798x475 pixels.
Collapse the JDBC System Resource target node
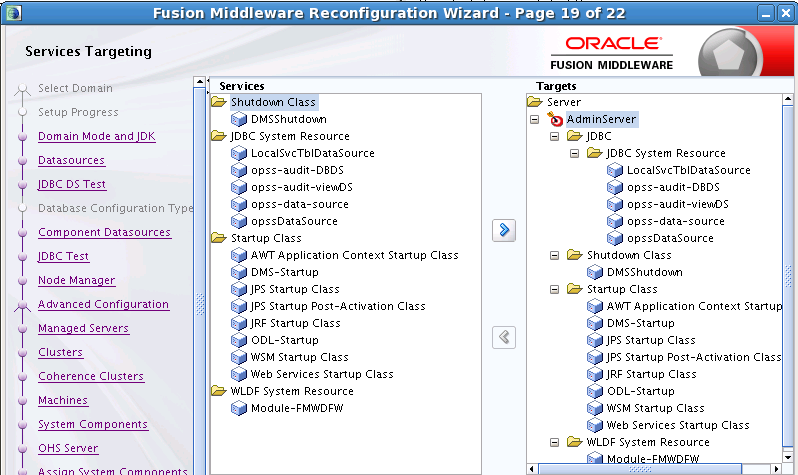(x=575, y=153)
